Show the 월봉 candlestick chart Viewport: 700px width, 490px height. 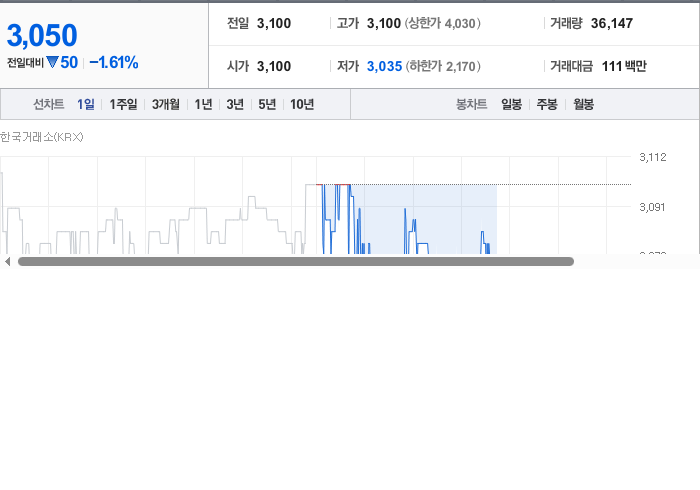point(583,104)
